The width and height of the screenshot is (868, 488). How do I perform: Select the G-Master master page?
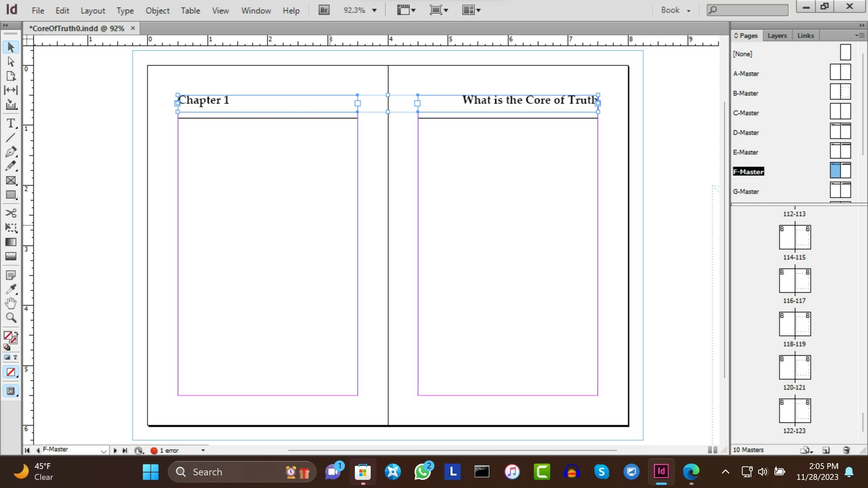click(x=746, y=191)
